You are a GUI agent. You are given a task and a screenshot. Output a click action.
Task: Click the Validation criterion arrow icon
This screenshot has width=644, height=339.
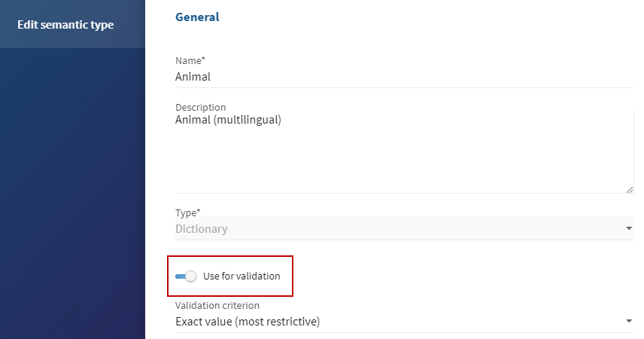click(x=629, y=322)
